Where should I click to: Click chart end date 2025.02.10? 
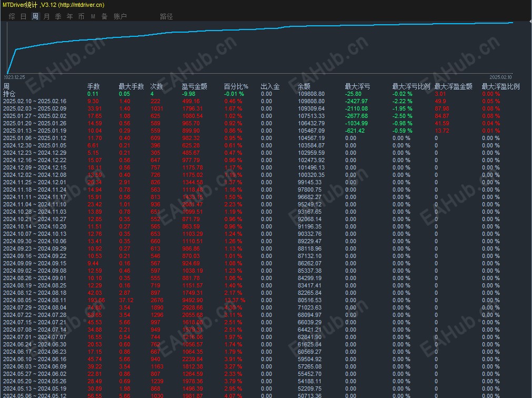[x=500, y=77]
